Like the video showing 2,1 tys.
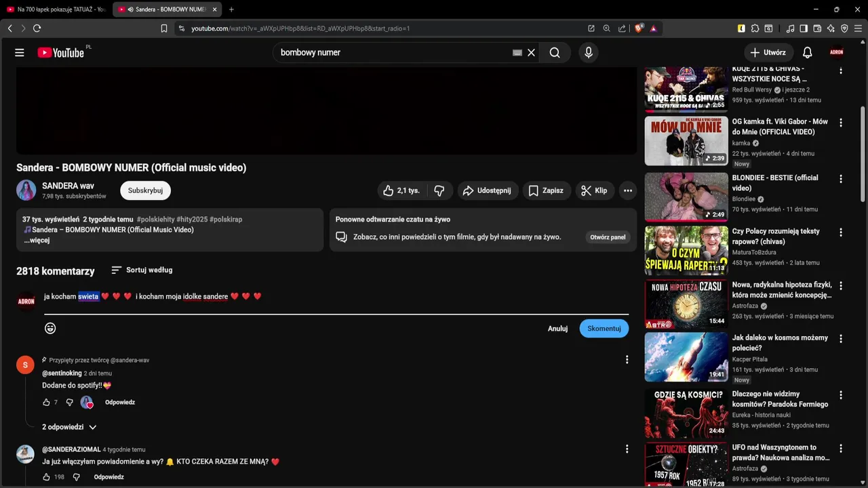This screenshot has height=488, width=868. point(401,190)
